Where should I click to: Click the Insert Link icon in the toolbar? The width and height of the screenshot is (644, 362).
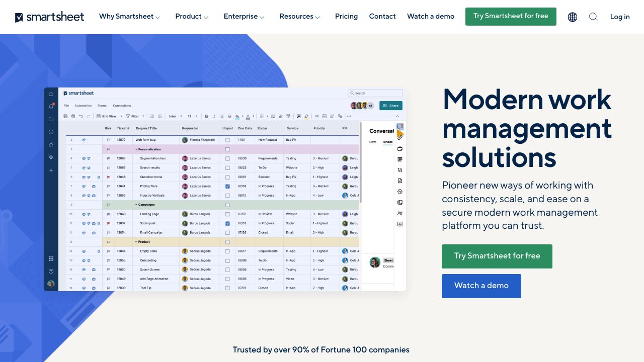tap(317, 116)
